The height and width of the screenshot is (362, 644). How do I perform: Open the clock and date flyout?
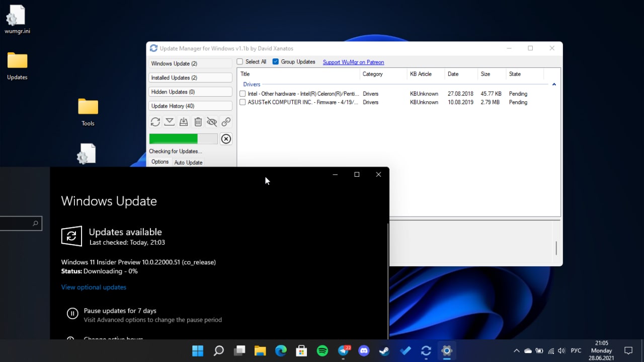tap(602, 350)
